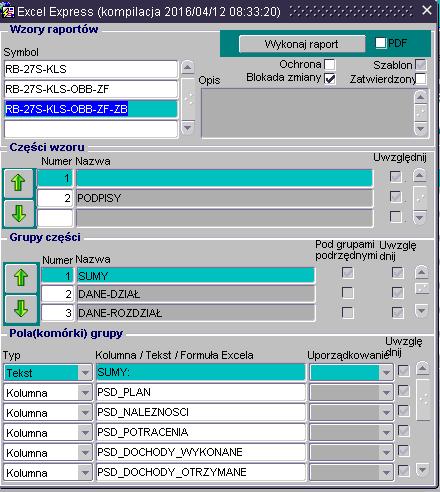Toggle the Szablon checkbox
The width and height of the screenshot is (440, 492).
click(x=421, y=64)
